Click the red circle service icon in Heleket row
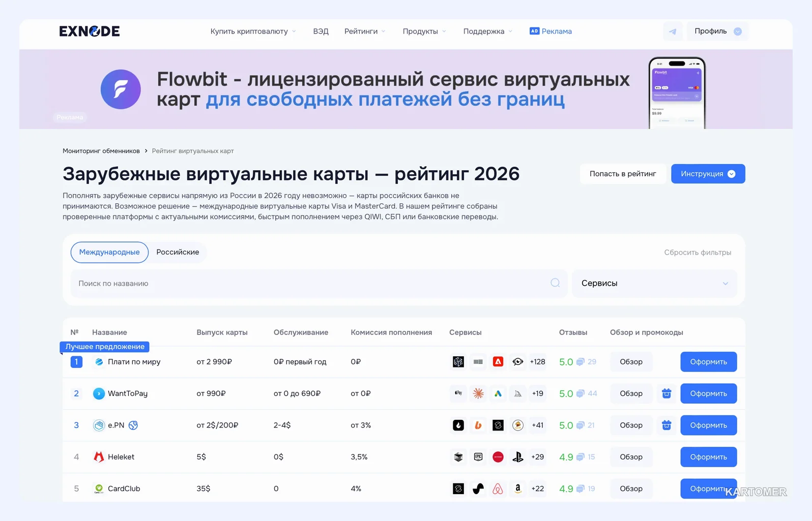 coord(498,457)
